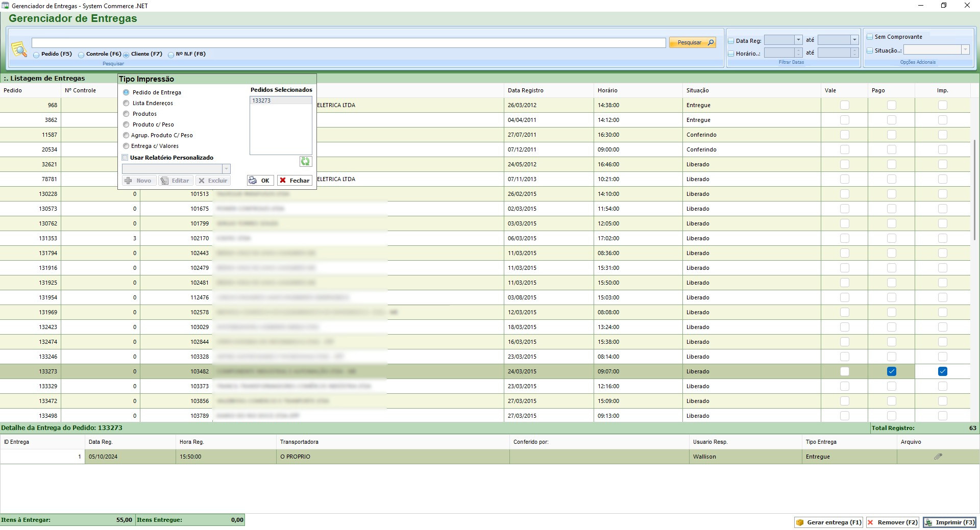Click the Situação column header
980x530 pixels.
point(697,90)
